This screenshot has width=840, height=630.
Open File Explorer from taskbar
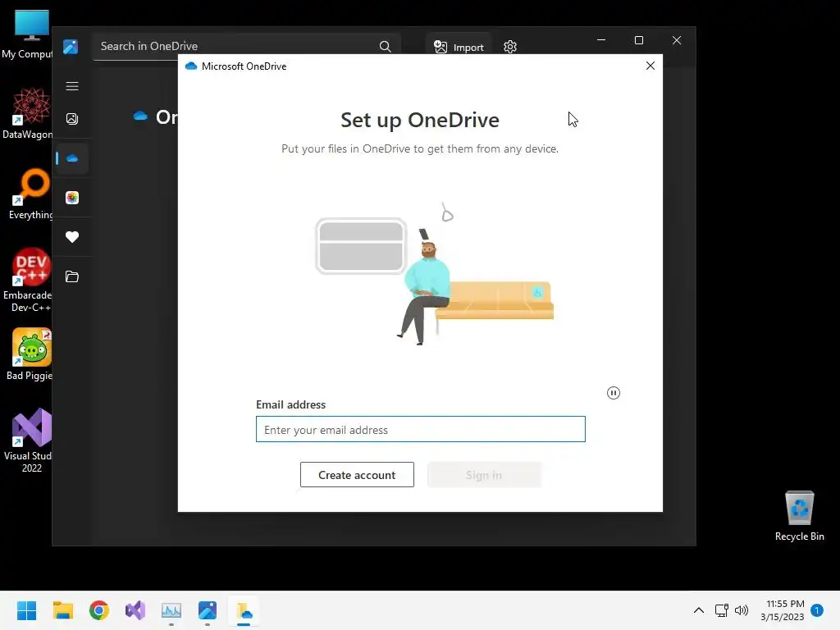(x=62, y=610)
